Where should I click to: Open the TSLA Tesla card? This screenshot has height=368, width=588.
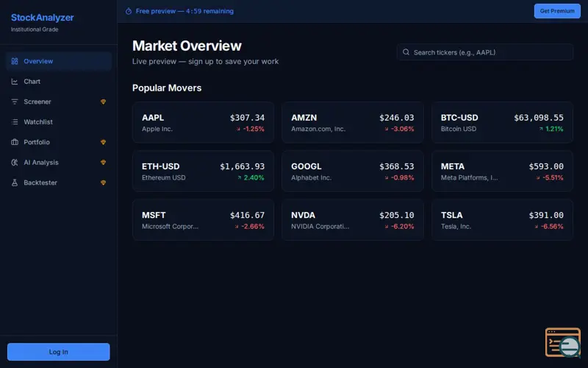point(502,220)
